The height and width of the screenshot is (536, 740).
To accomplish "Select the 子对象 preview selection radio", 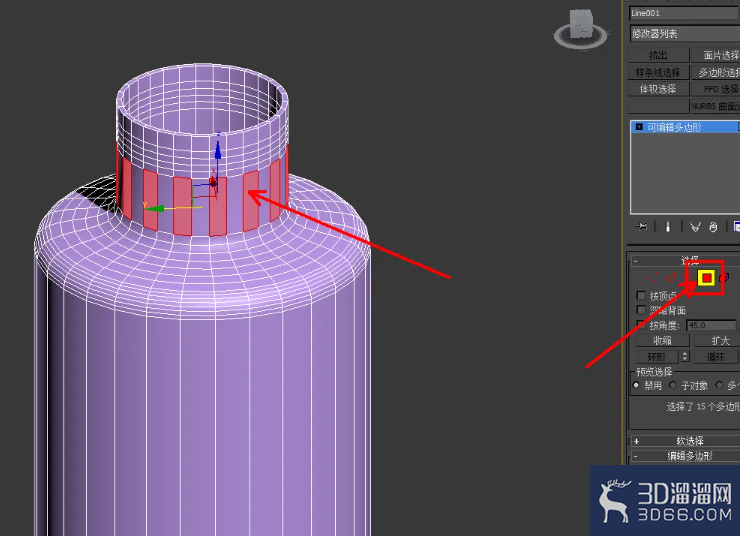I will click(x=673, y=385).
